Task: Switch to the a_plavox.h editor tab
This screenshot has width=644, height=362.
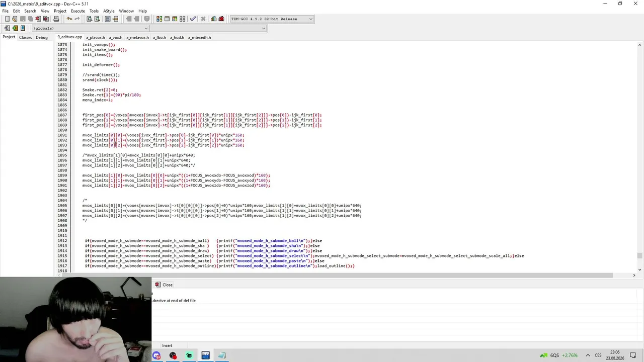Action: point(96,38)
